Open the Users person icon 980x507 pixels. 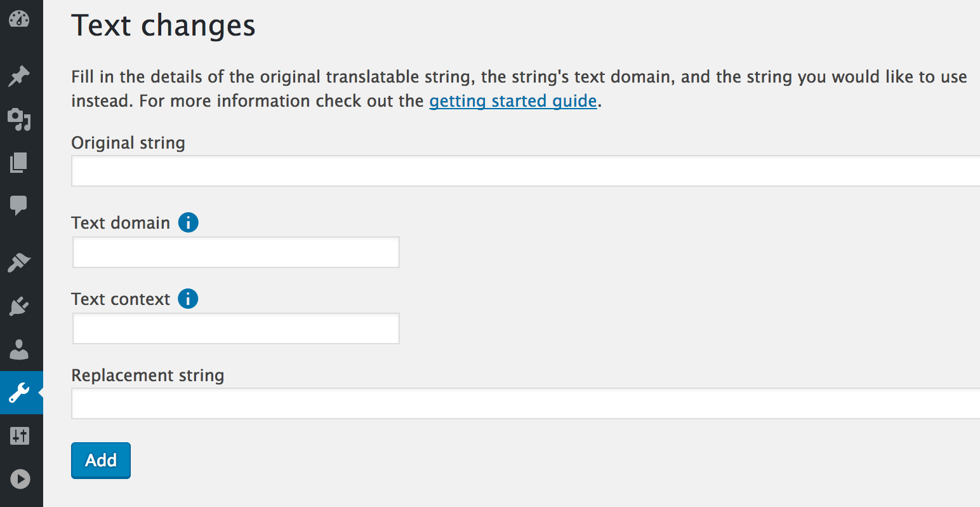(19, 349)
